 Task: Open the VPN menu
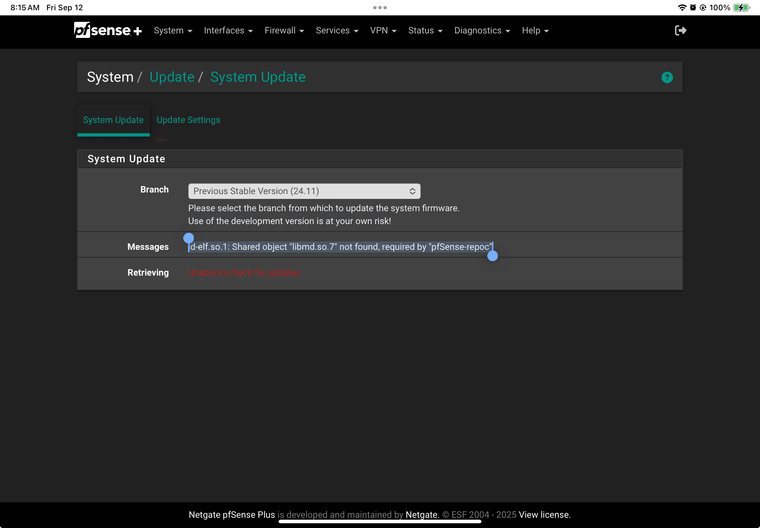click(x=383, y=31)
